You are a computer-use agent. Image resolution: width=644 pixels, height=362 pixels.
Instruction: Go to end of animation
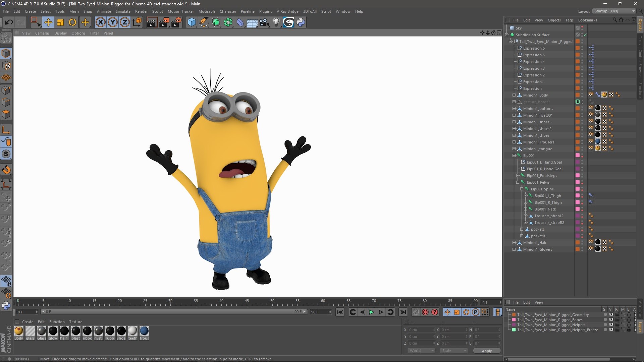(x=403, y=312)
